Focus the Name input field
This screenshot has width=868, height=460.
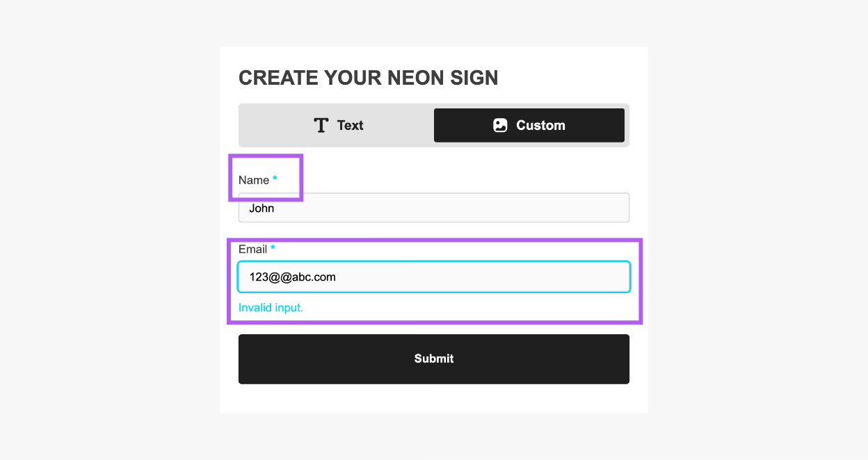coord(433,208)
